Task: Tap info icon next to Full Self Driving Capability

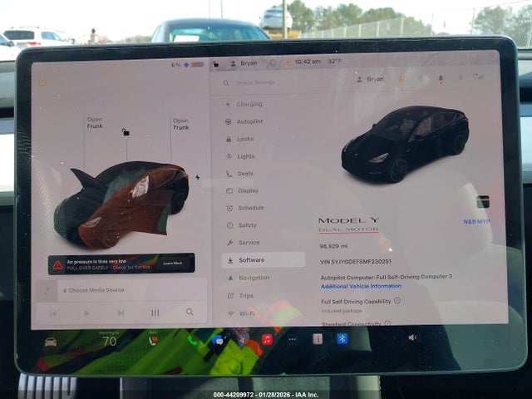Action: (x=397, y=301)
